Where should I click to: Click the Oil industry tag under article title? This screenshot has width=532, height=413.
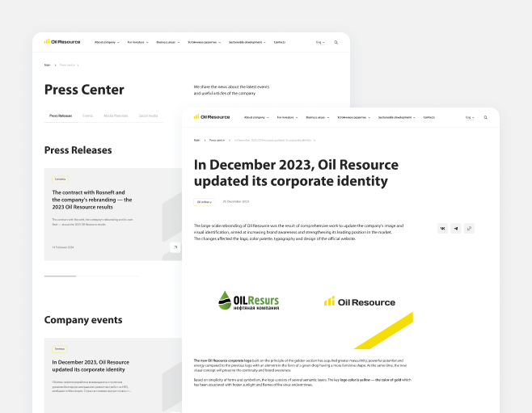205,202
